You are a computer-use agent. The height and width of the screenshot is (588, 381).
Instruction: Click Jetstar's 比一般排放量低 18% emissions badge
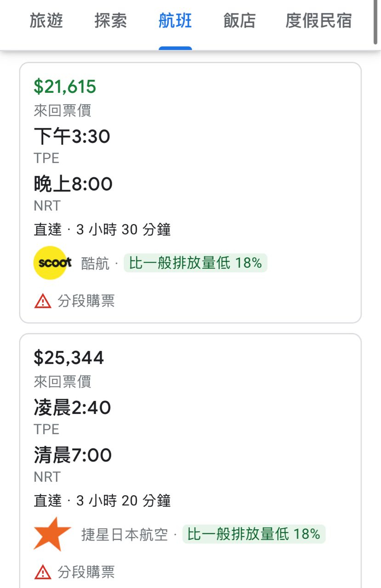(x=254, y=534)
